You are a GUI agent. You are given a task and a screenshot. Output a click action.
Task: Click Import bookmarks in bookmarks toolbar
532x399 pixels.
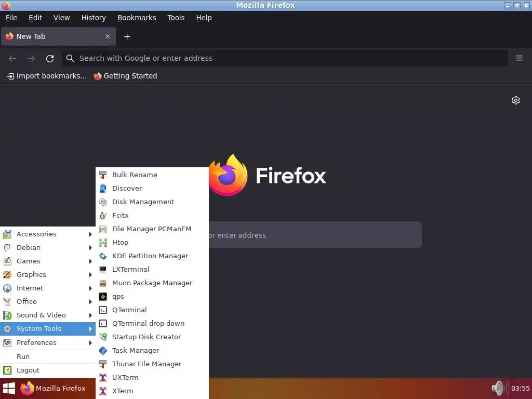pos(47,76)
